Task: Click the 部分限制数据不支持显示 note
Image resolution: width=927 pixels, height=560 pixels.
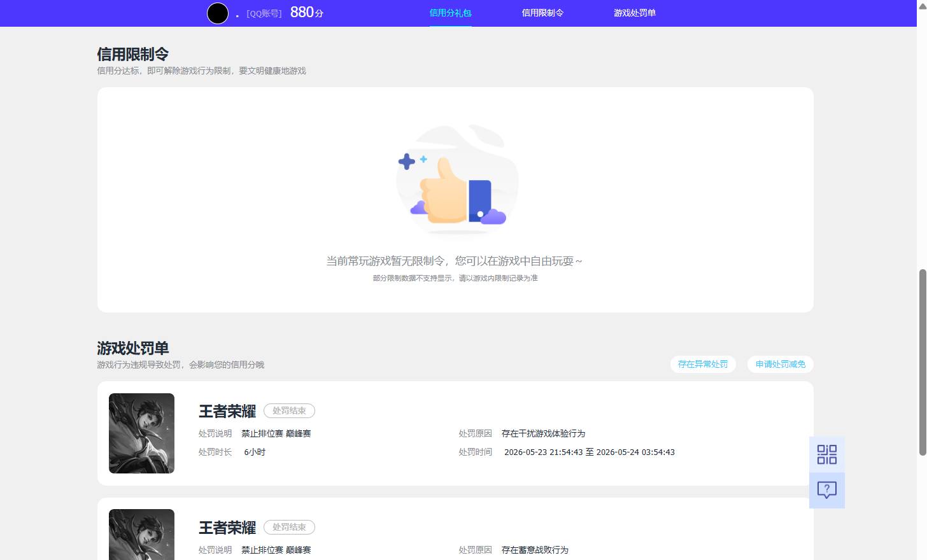Action: pos(455,278)
